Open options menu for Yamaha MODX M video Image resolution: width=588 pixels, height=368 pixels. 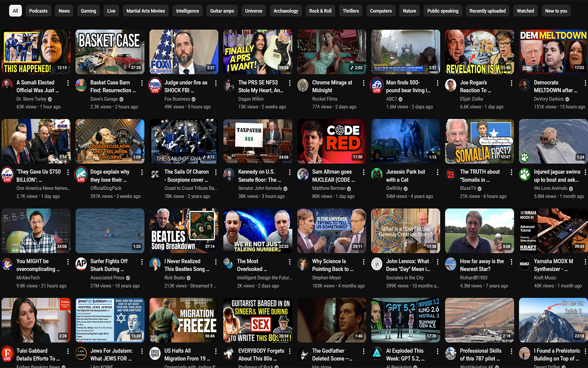click(x=586, y=261)
